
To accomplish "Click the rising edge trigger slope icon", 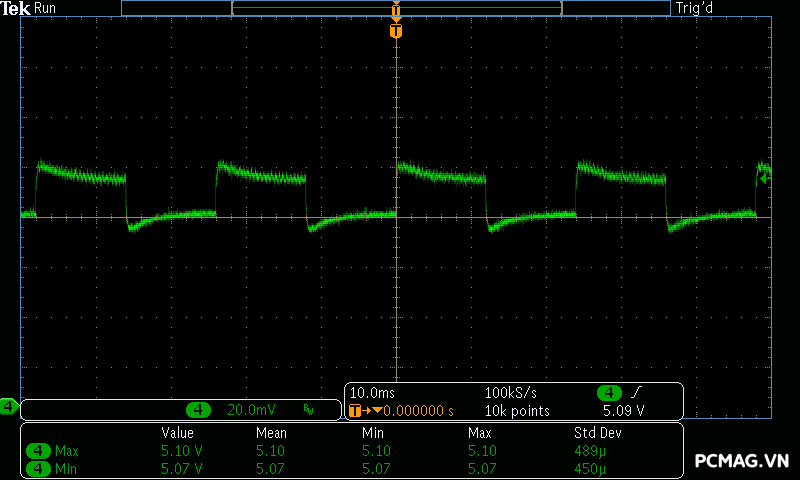I will coord(636,393).
